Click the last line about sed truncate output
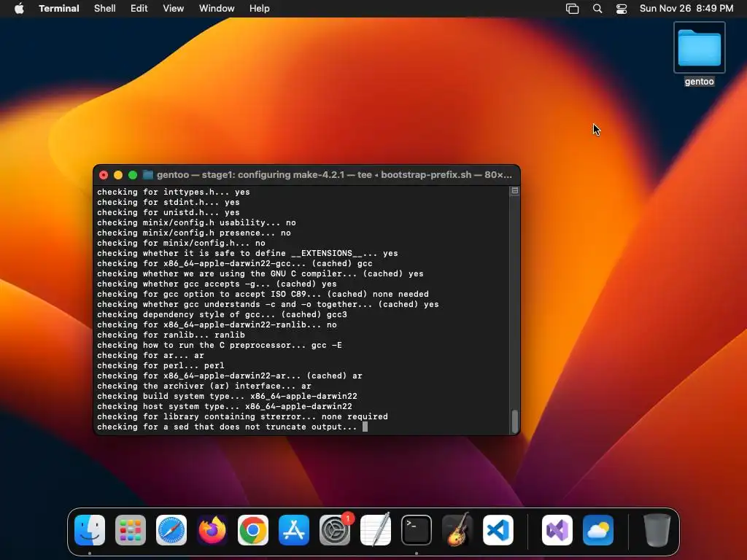The height and width of the screenshot is (560, 747). coord(227,427)
